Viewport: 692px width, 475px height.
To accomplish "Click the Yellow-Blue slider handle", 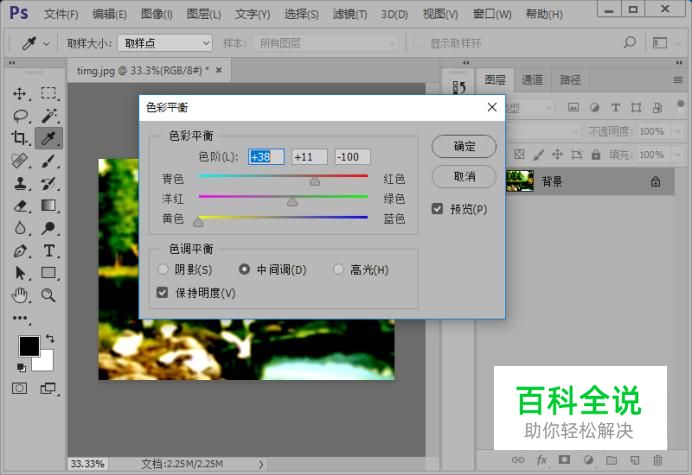I will [x=198, y=222].
